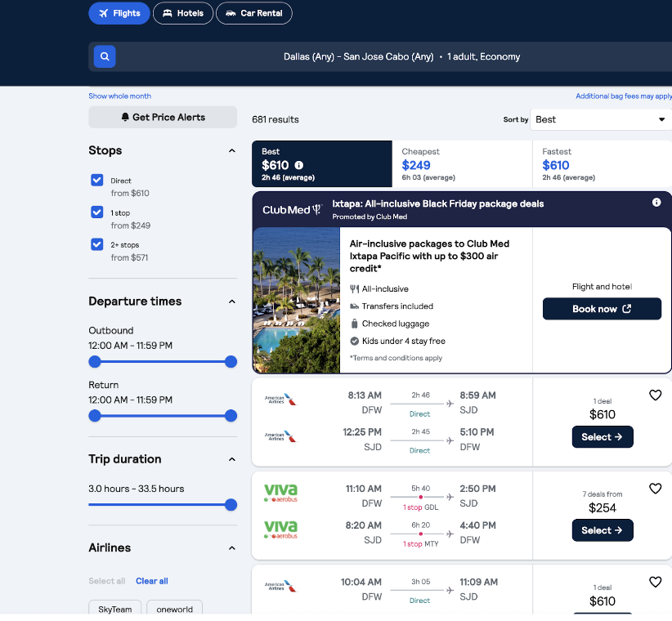
Task: Uncheck the 1 stop filter
Action: [96, 212]
